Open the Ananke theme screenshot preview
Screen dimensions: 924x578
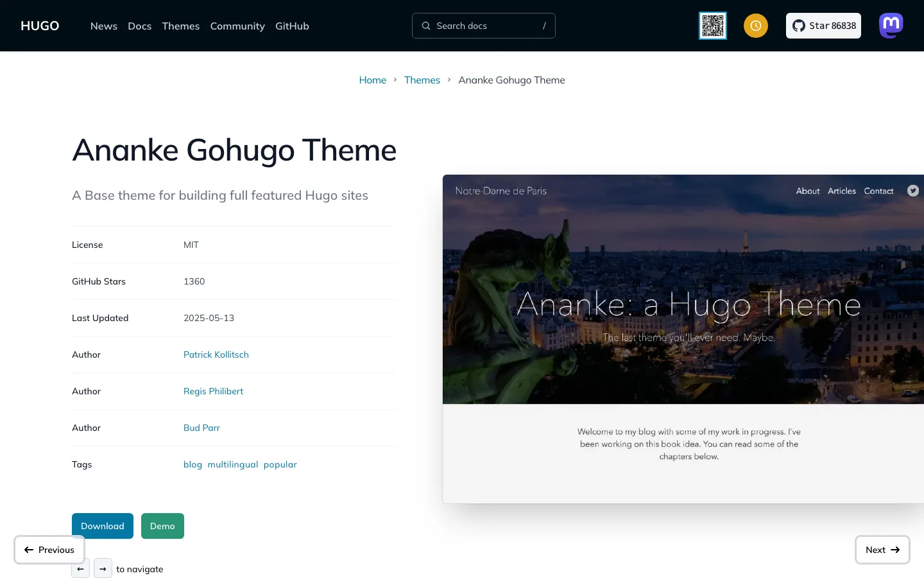coord(683,339)
